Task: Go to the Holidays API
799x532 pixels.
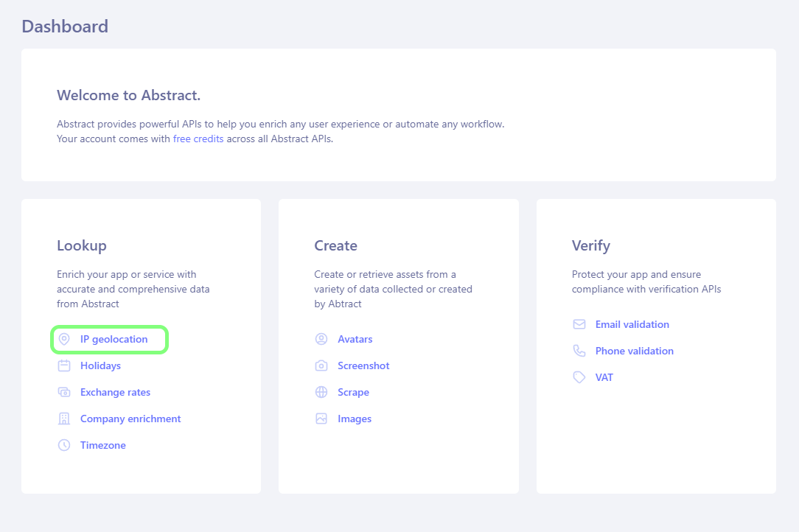Action: pyautogui.click(x=100, y=365)
